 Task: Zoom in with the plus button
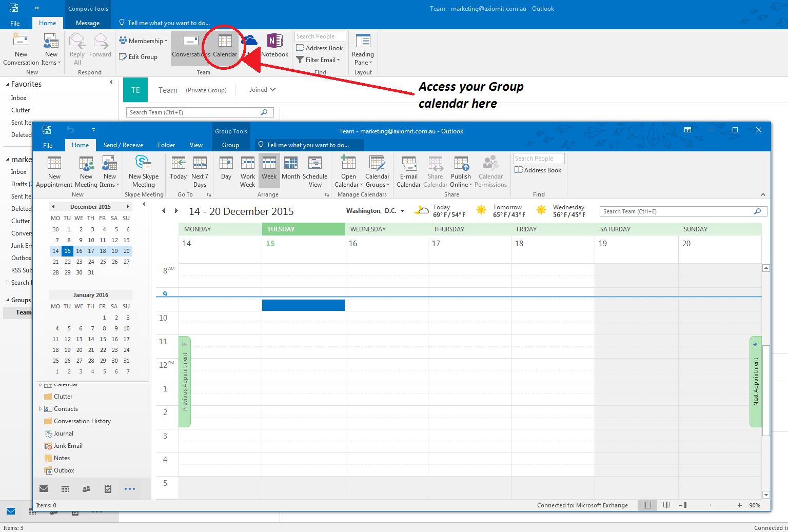pyautogui.click(x=740, y=505)
